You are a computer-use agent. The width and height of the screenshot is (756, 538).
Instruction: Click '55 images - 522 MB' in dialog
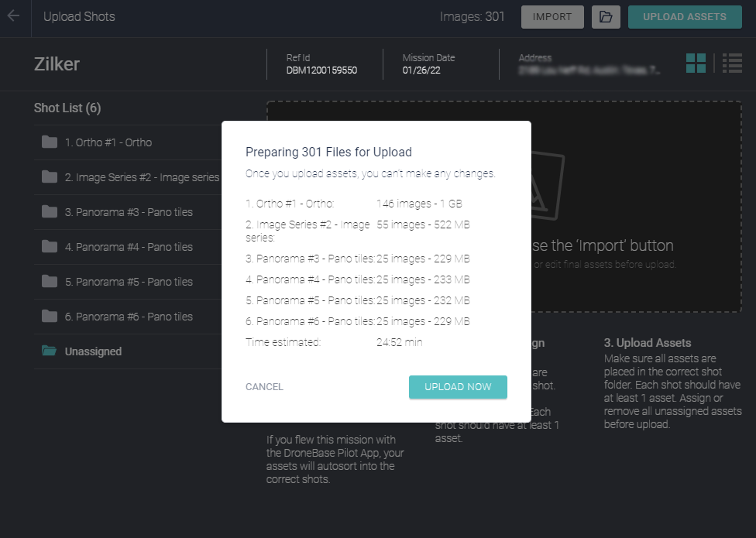(423, 224)
